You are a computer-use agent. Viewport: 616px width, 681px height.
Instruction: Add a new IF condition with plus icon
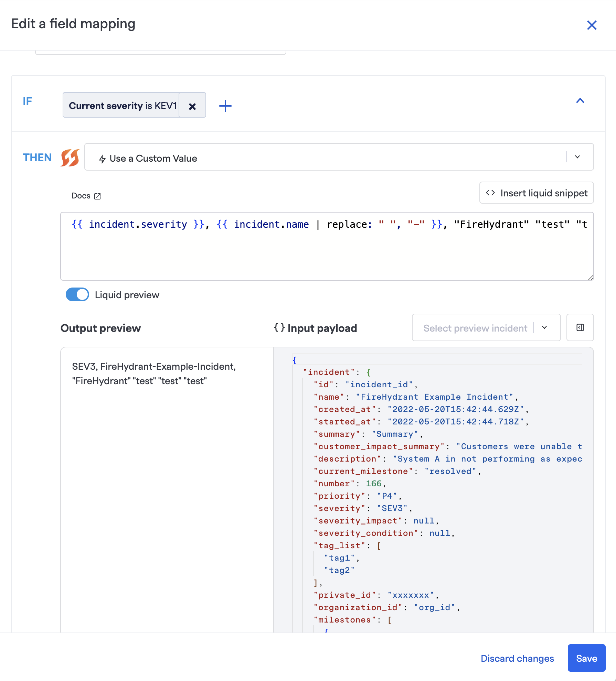coord(225,106)
